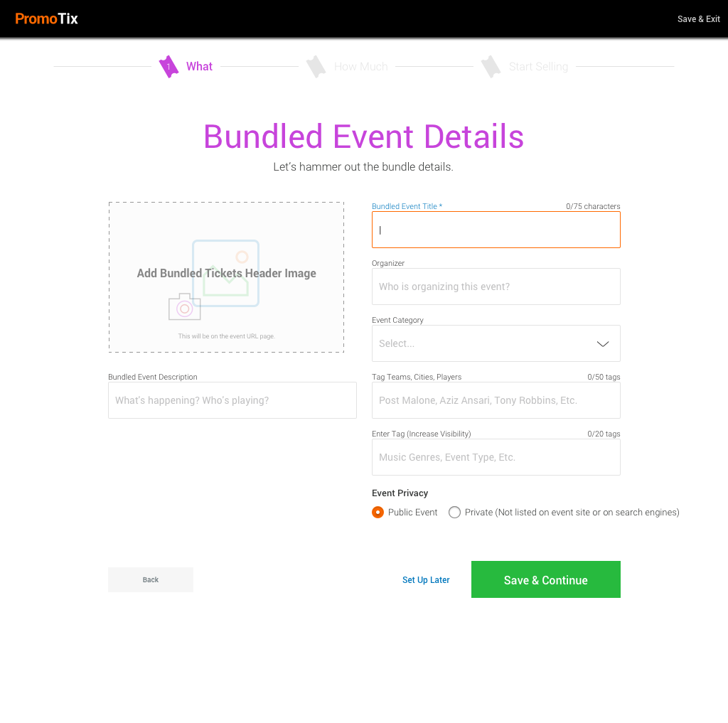Click the 0/75 characters counter
728x723 pixels.
click(x=593, y=206)
